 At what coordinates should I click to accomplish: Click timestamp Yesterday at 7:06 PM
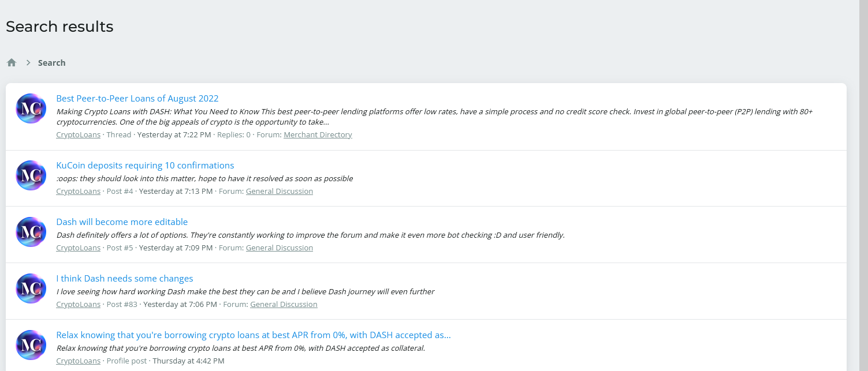point(180,304)
